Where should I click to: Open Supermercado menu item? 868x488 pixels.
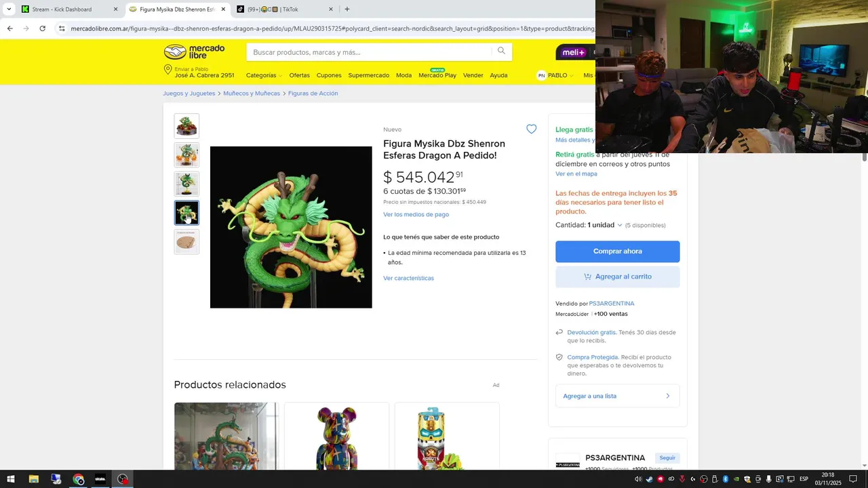pos(369,75)
